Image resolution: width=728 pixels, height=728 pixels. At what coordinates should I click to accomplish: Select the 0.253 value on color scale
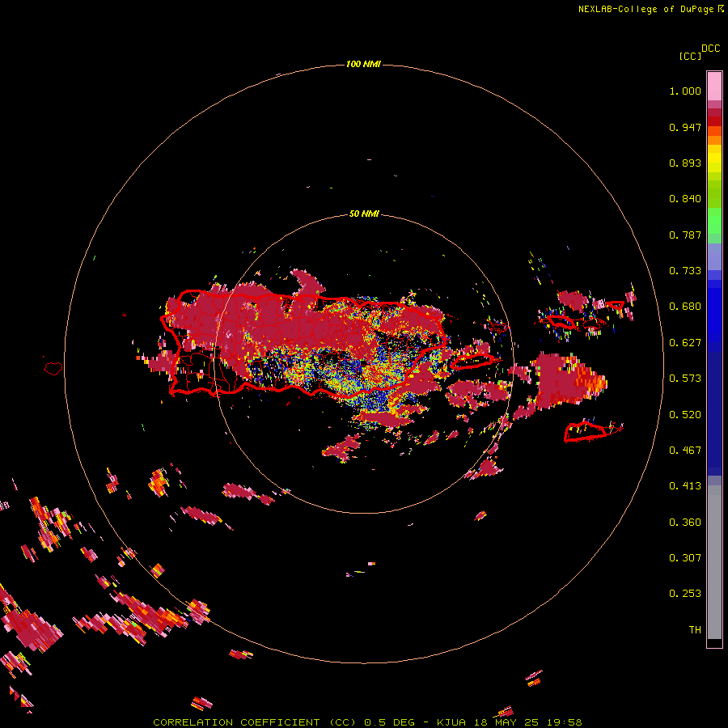click(685, 594)
